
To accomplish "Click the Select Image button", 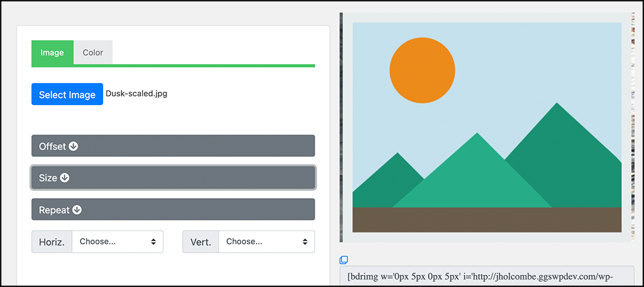I will click(67, 94).
